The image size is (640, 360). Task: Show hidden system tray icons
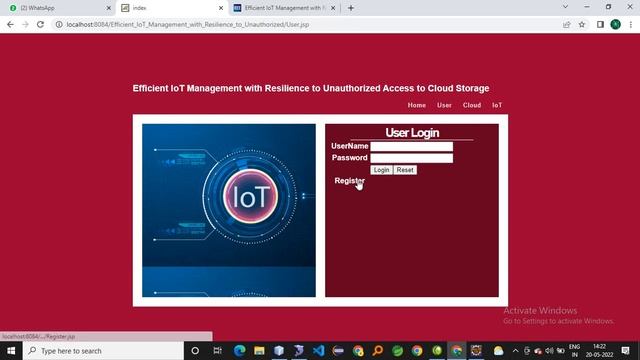click(x=515, y=351)
